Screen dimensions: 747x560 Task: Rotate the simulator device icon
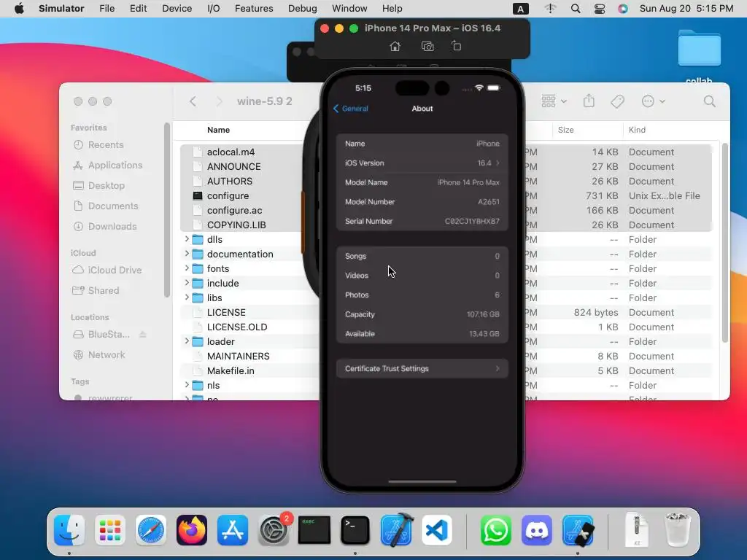457,46
